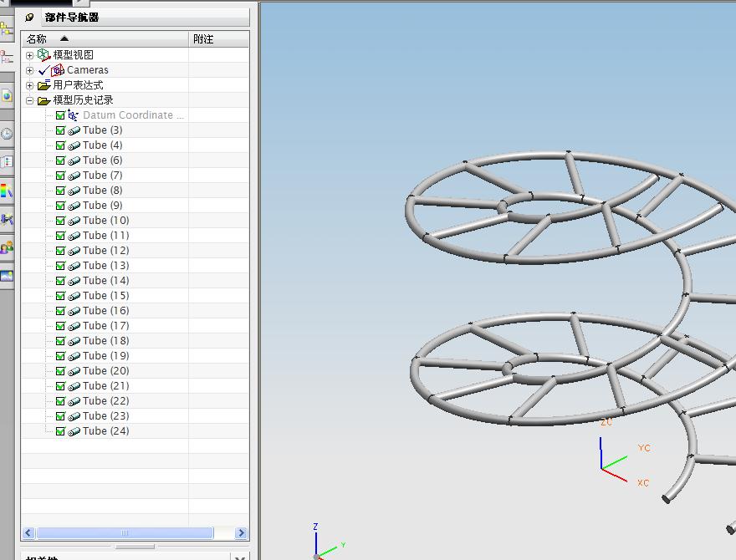Image resolution: width=736 pixels, height=560 pixels.
Task: Click the Cameras node icon
Action: (x=58, y=70)
